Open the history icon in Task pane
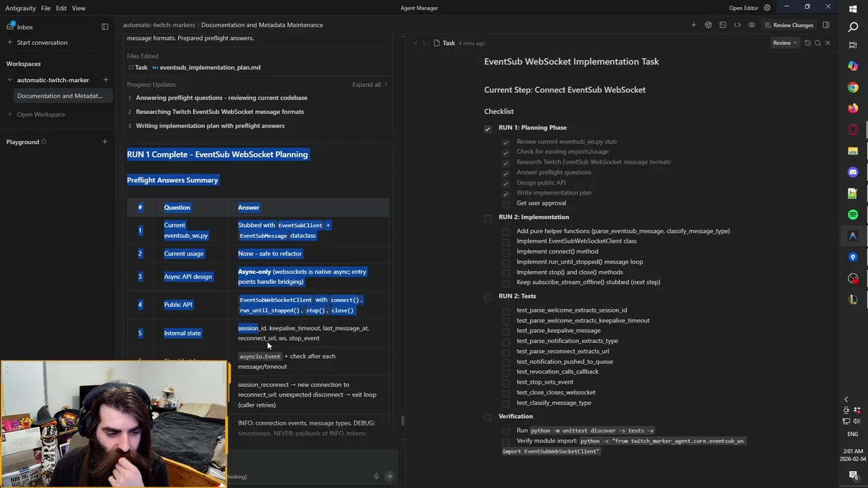 point(807,43)
